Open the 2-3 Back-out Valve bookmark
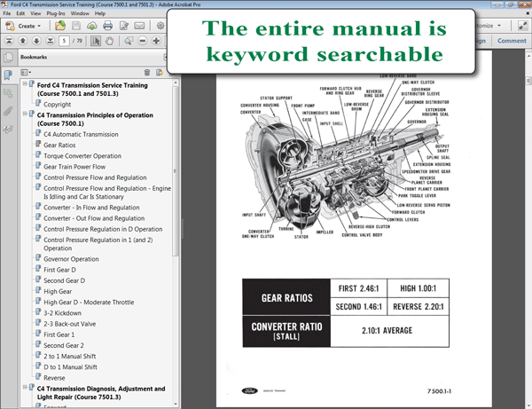532x409 pixels. (69, 324)
